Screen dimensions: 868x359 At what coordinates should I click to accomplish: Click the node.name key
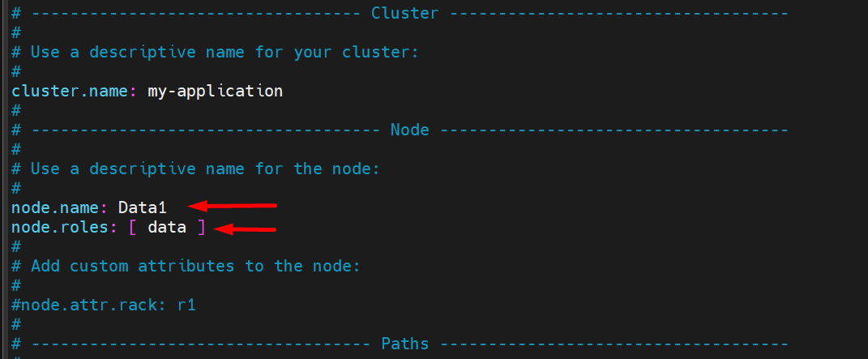[x=55, y=207]
